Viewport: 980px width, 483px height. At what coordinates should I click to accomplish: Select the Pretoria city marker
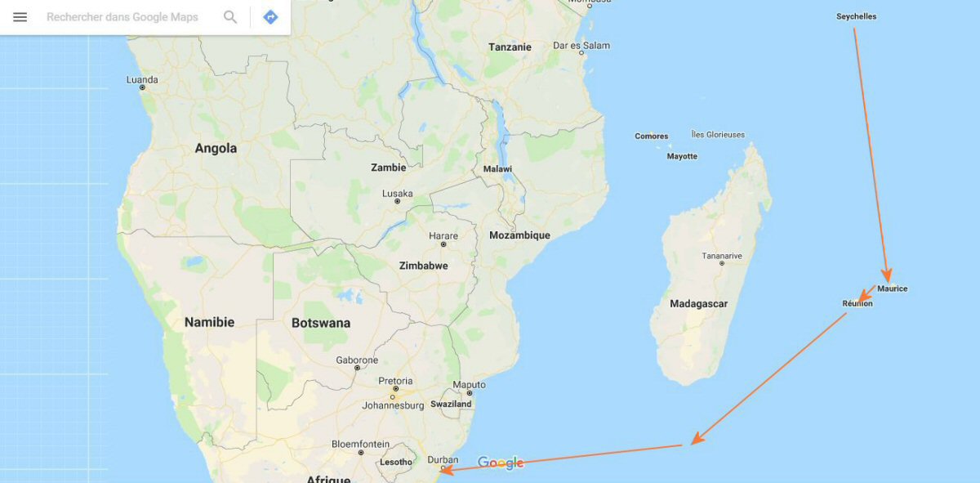395,390
